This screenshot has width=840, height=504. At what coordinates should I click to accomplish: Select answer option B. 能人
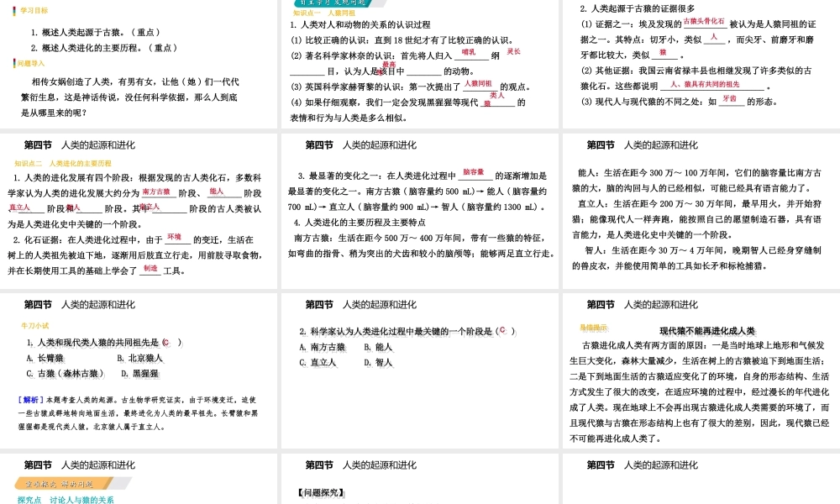click(378, 347)
